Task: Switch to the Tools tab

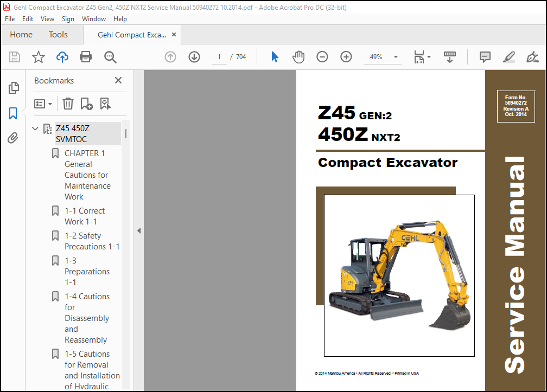Action: [x=58, y=35]
